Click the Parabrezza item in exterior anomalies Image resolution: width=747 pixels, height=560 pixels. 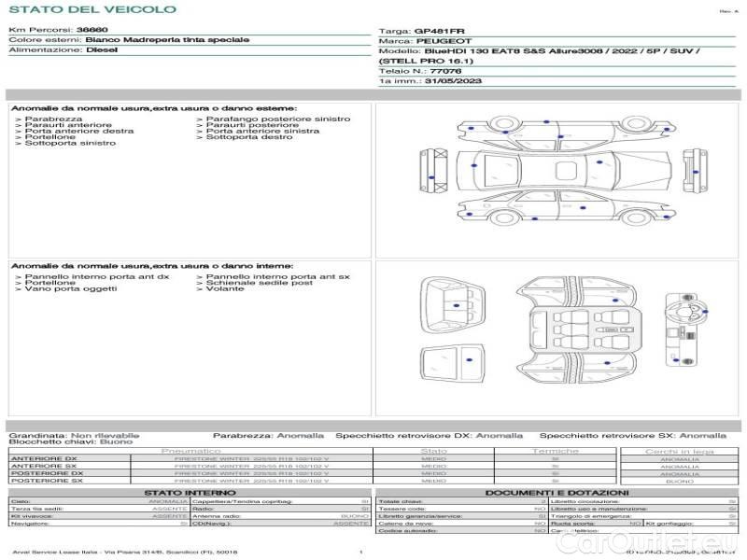[53, 119]
